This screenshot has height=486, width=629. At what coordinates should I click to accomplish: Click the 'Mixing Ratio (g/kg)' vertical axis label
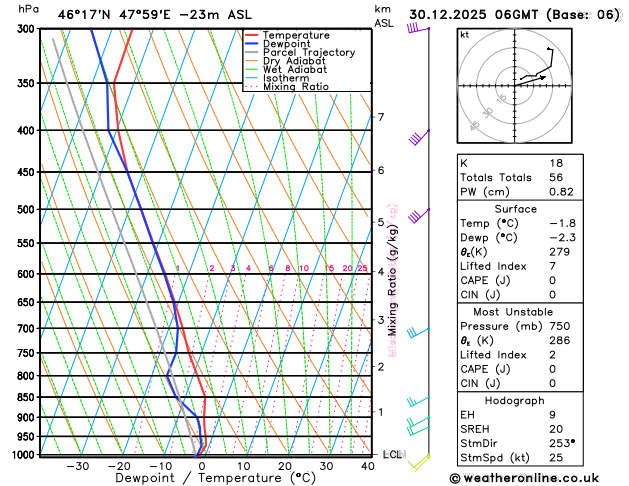coord(392,280)
